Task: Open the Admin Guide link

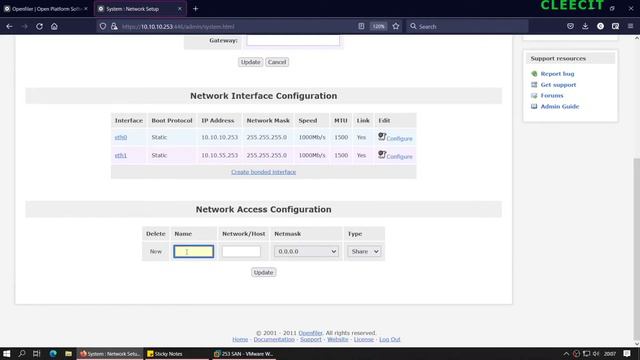Action: (x=560, y=107)
